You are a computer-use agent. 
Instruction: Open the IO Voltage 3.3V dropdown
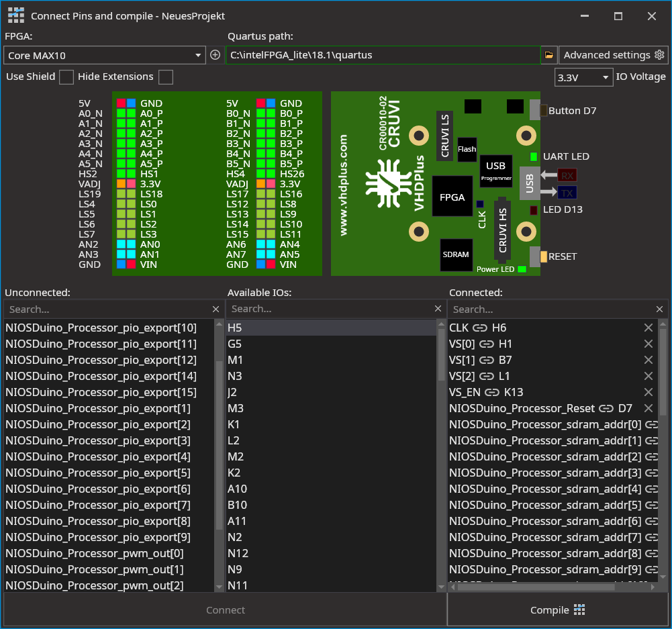583,78
